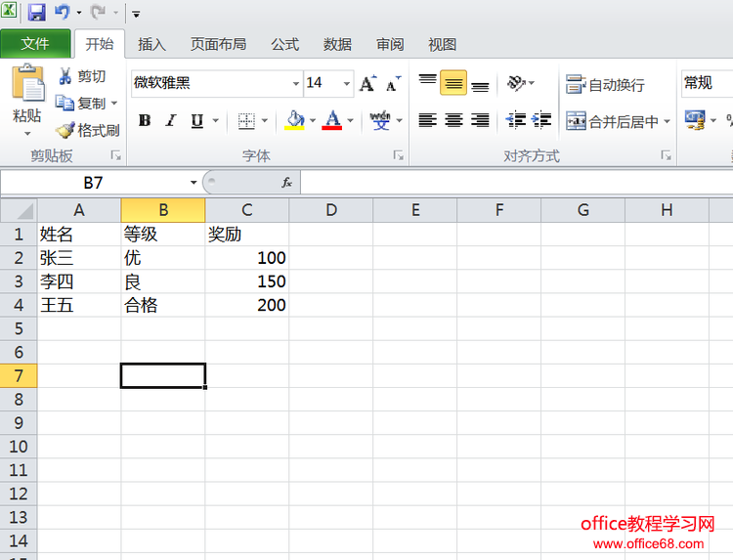The width and height of the screenshot is (733, 560).
Task: Open the Name Box dropdown arrow
Action: (194, 183)
